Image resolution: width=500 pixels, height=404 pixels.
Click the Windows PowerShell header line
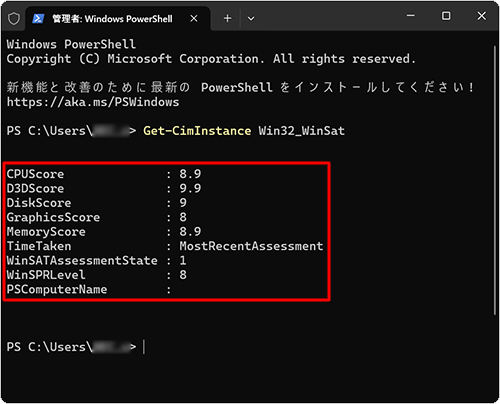[x=71, y=44]
